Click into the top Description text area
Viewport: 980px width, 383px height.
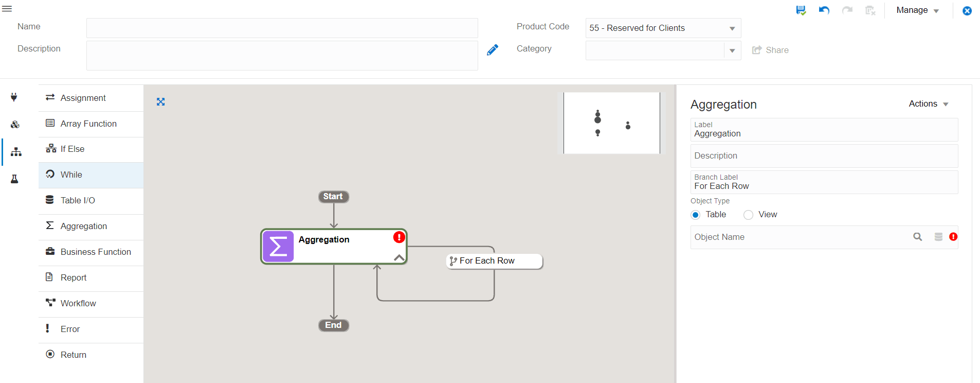tap(282, 56)
